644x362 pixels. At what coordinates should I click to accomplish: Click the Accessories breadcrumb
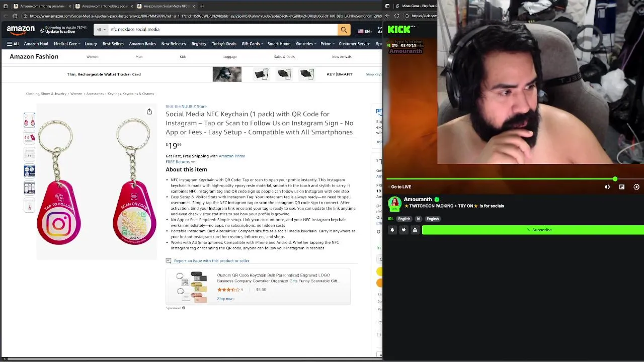point(95,94)
